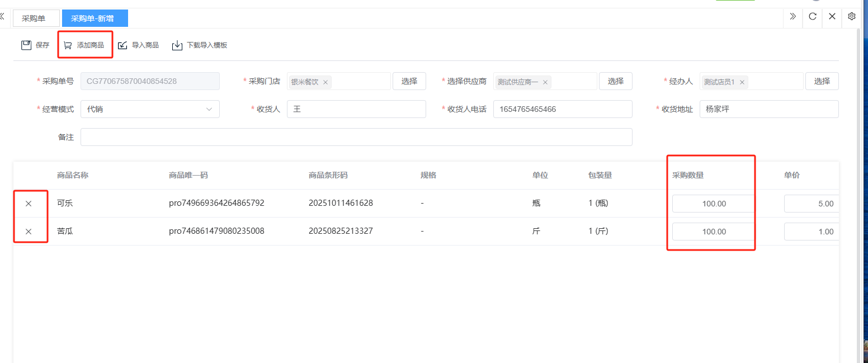Image resolution: width=868 pixels, height=363 pixels.
Task: Click the shopping cart add product icon
Action: click(x=68, y=45)
